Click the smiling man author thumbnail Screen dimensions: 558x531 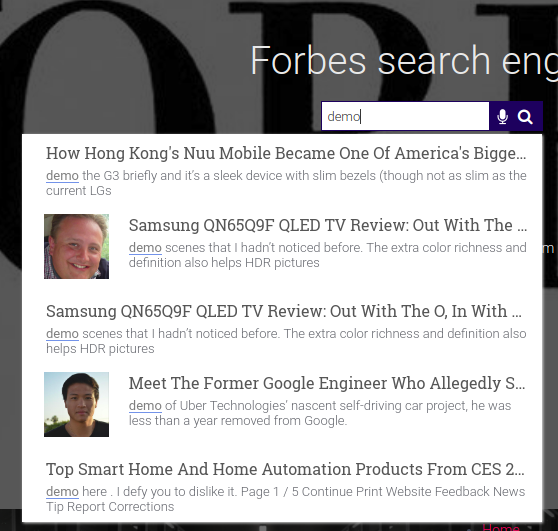pyautogui.click(x=77, y=246)
